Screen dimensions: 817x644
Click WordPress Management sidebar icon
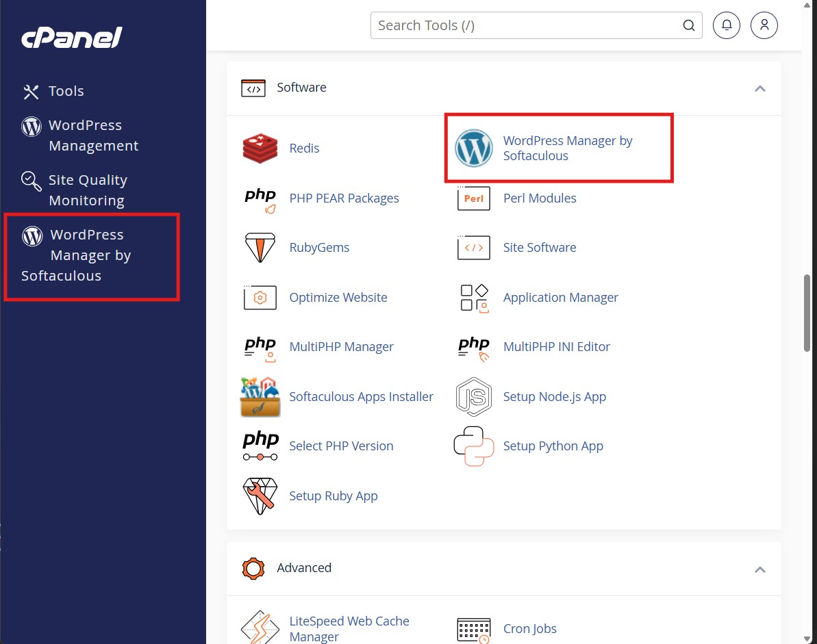pos(32,127)
